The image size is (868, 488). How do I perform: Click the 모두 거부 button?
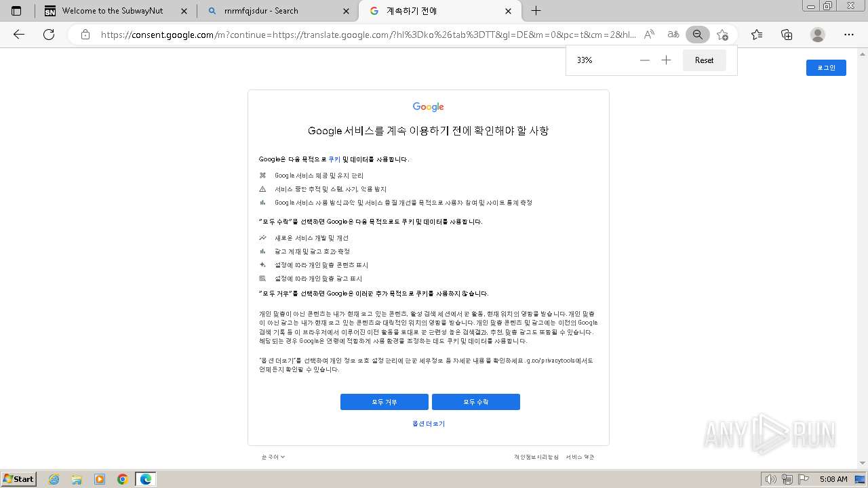click(384, 402)
